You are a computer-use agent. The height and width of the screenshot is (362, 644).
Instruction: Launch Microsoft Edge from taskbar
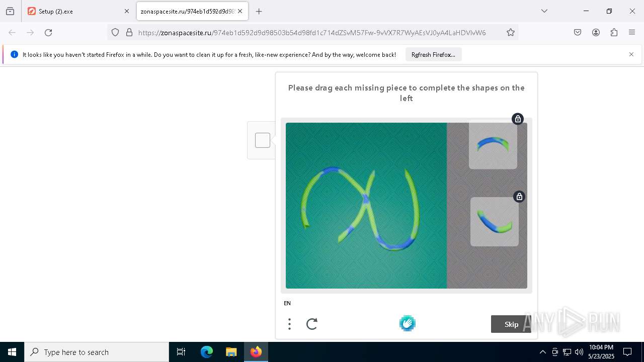tap(207, 352)
